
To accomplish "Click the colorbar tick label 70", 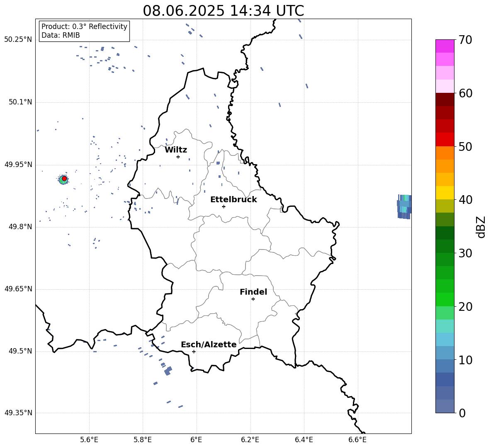I will [x=466, y=40].
